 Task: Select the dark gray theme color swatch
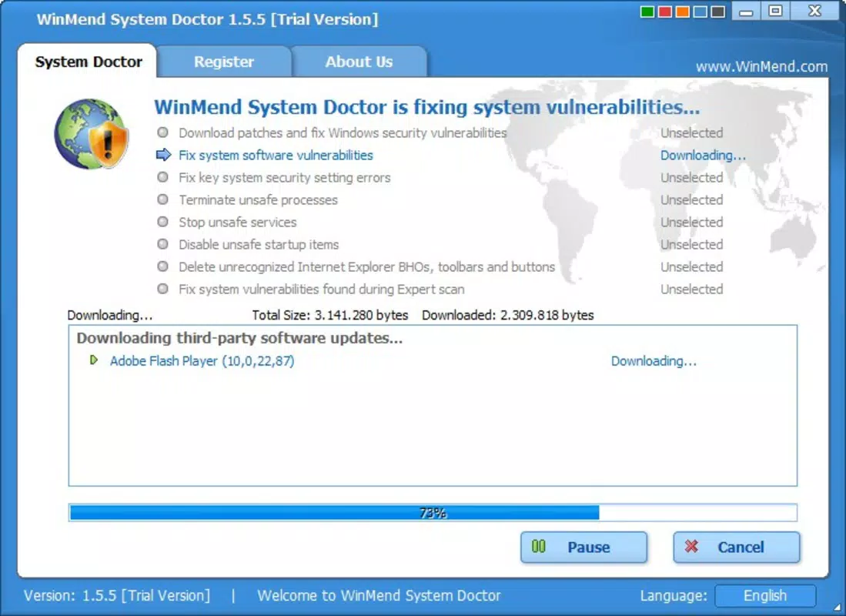pos(717,12)
